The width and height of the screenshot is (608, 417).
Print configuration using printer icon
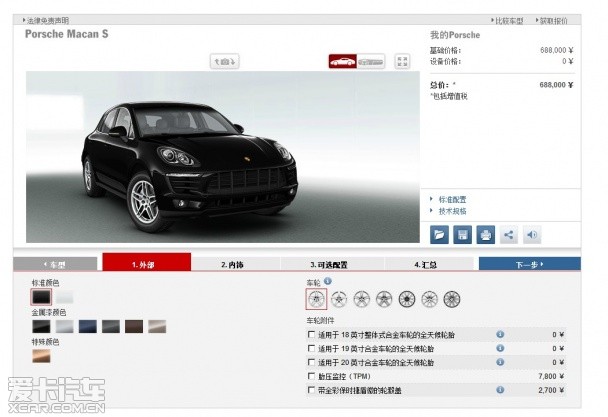point(485,235)
